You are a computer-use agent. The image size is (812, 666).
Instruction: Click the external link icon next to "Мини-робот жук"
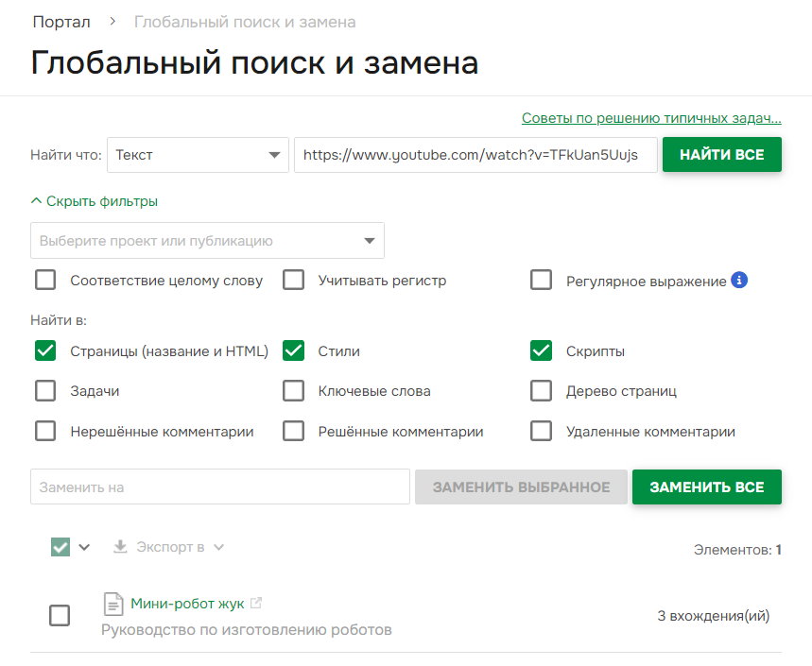click(253, 603)
